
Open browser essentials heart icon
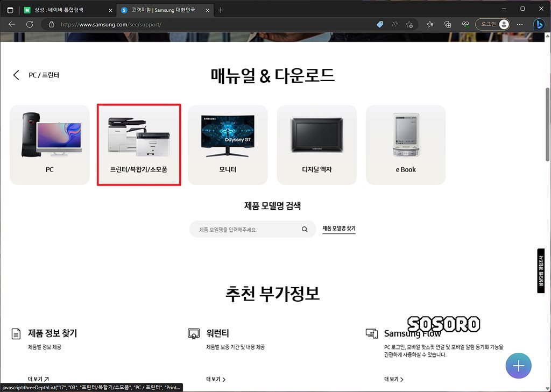pyautogui.click(x=465, y=25)
